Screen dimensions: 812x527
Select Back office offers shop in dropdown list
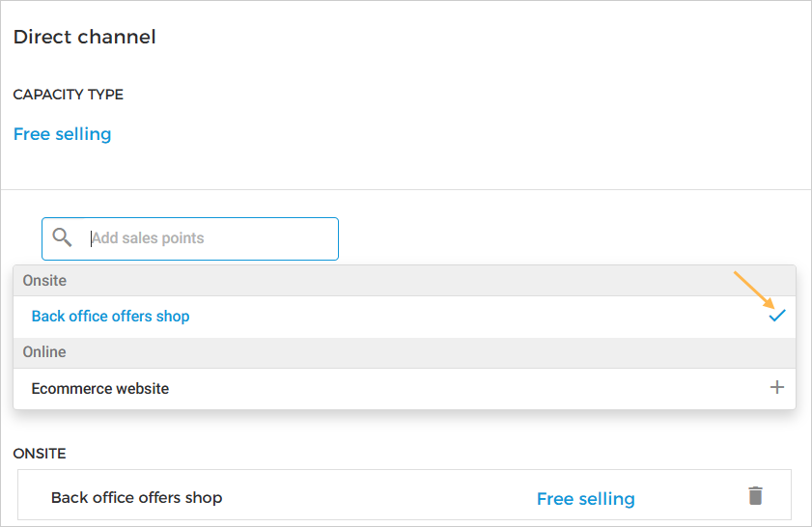click(111, 317)
